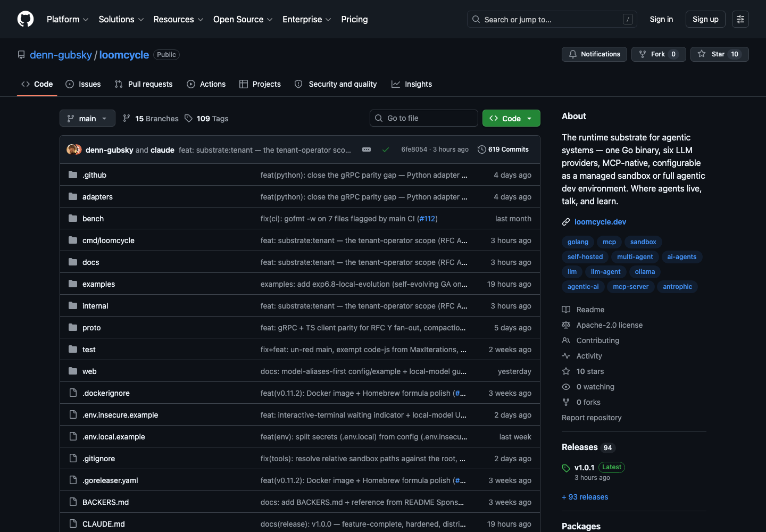Click the BACKERS.md file icon

73,502
